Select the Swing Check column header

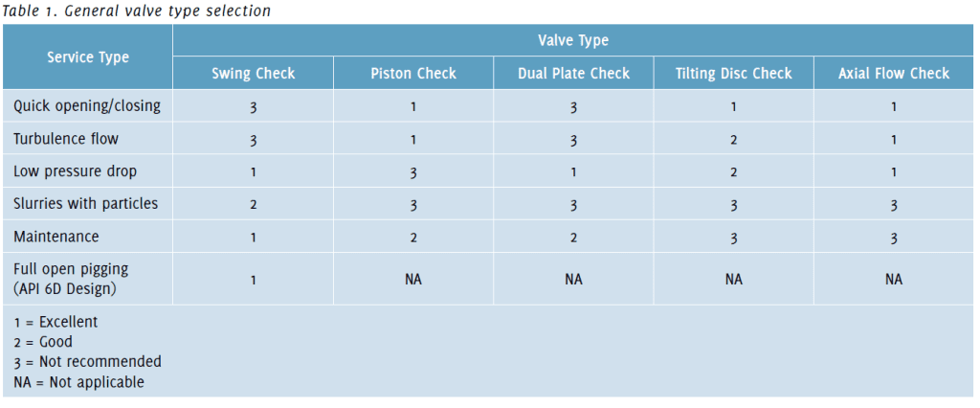coord(253,74)
